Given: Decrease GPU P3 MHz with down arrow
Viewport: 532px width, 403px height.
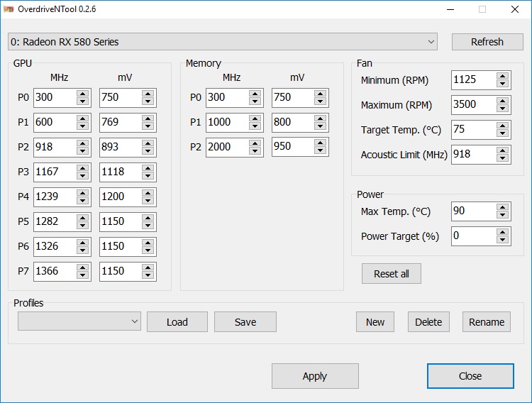Looking at the screenshot, I should [82, 176].
